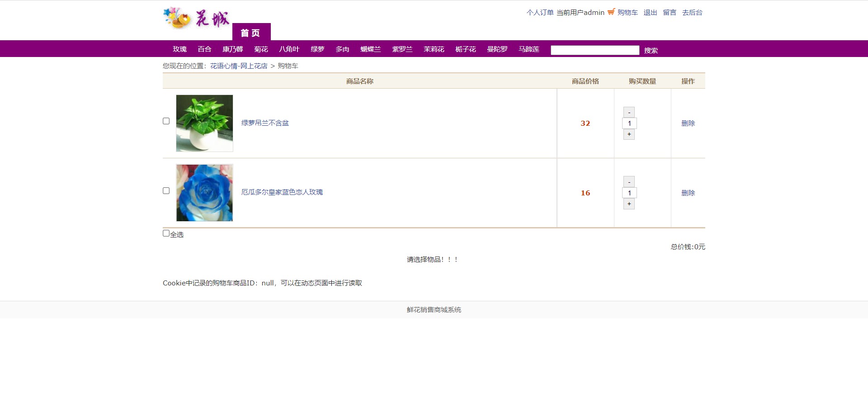
Task: Select the 曼陀罗 category
Action: pos(497,49)
